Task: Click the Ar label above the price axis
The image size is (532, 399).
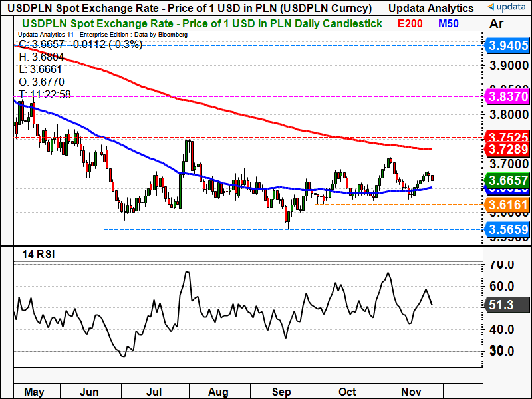Action: coord(497,23)
